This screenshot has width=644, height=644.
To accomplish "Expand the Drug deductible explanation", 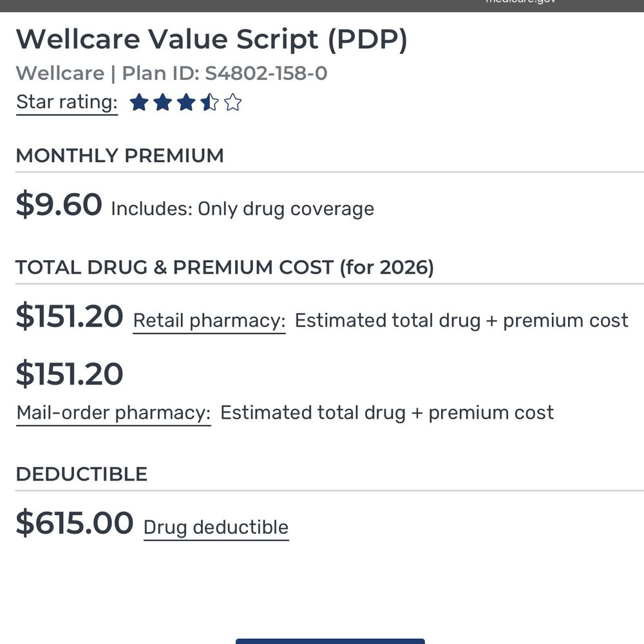I will point(216,527).
